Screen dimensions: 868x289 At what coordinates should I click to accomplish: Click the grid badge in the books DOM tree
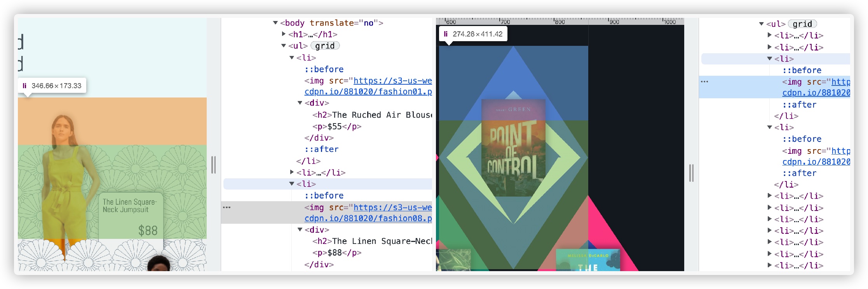pyautogui.click(x=802, y=24)
